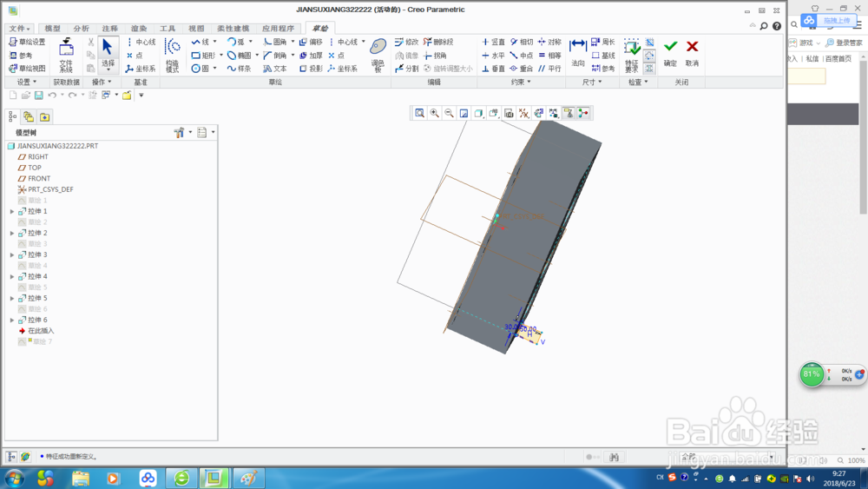868x489 pixels.
Task: Switch to the Model (模型) tab
Action: tap(53, 29)
